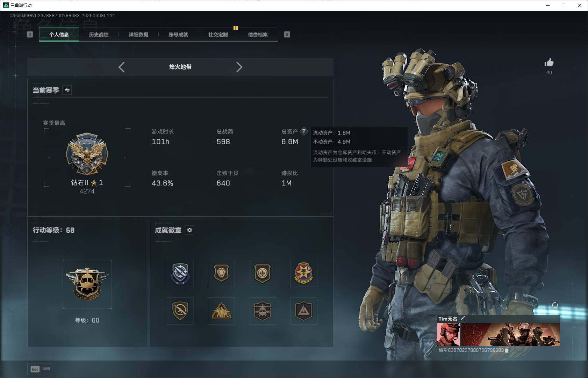
Task: Click the 总战局 value 598
Action: point(223,142)
